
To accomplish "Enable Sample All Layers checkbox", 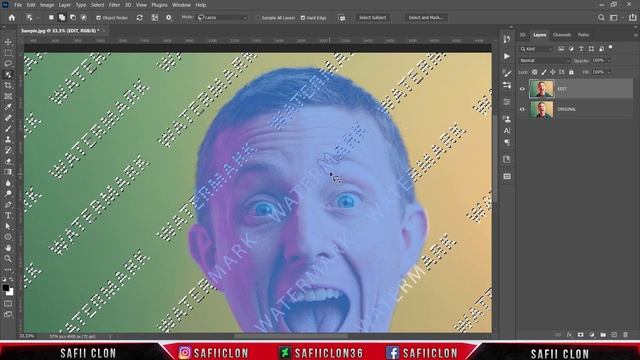I will tap(258, 18).
